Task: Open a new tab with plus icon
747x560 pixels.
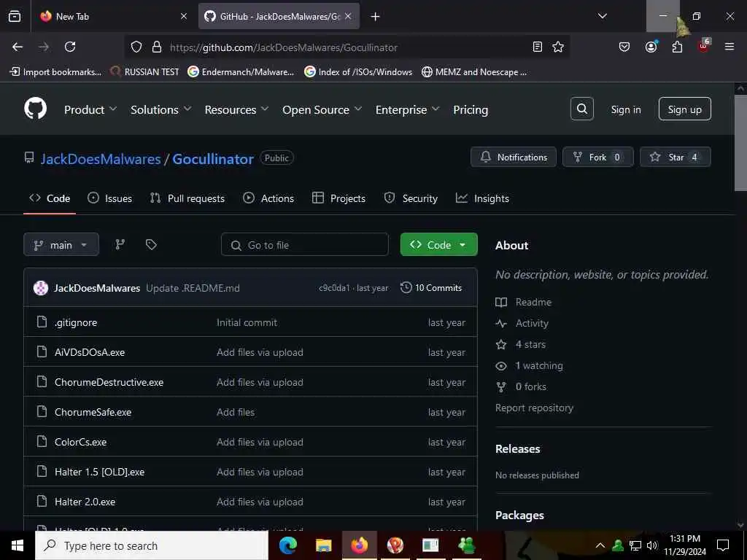Action: tap(376, 17)
